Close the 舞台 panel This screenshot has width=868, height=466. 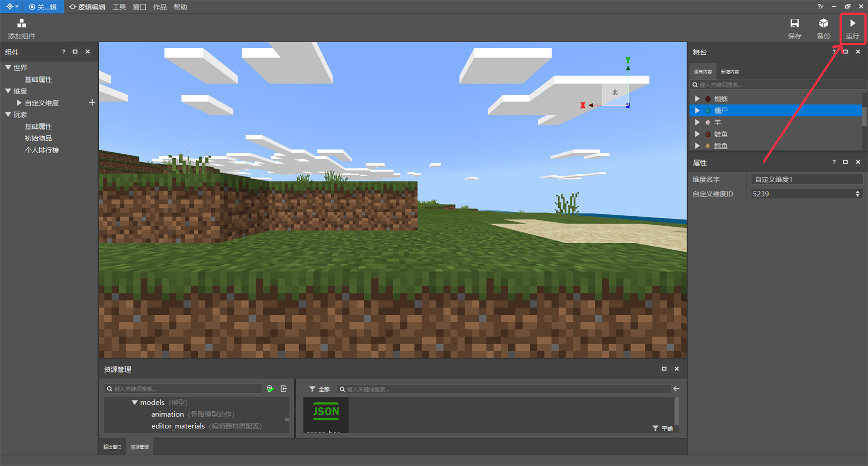pos(858,52)
